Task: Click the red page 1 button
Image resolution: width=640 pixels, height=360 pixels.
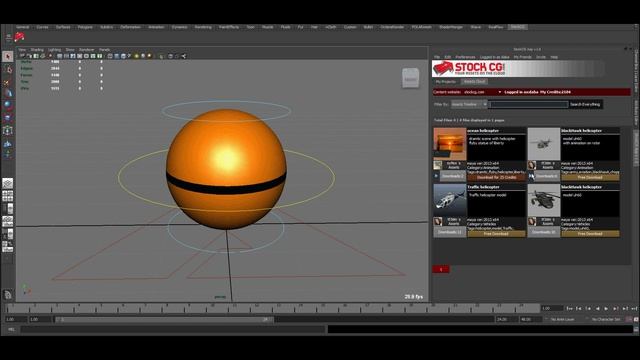Action: pos(441,269)
